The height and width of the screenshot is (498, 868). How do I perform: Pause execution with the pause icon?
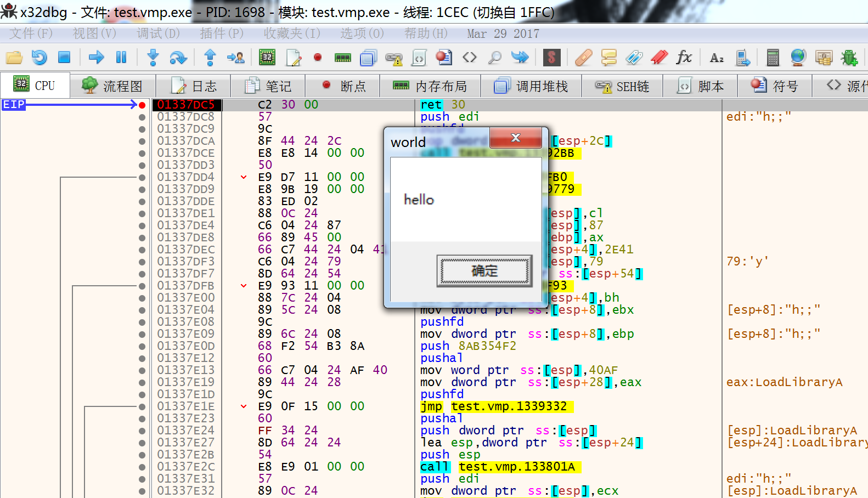point(121,57)
